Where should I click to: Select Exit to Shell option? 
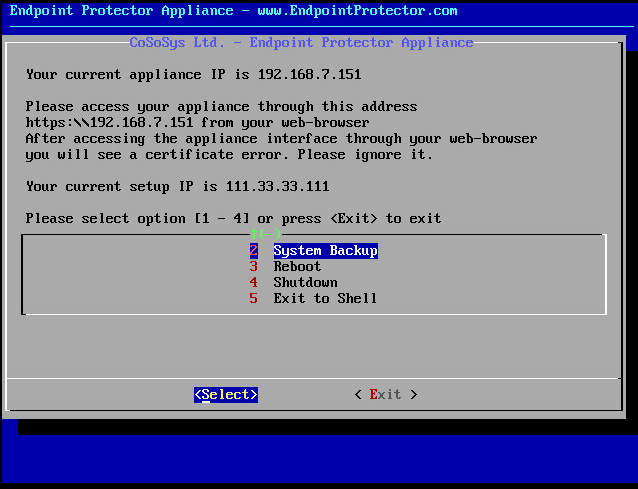(325, 298)
